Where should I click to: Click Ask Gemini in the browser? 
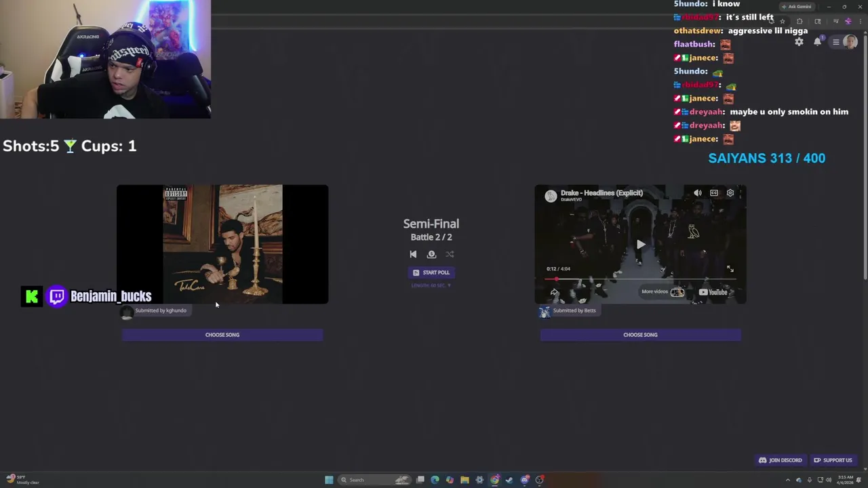point(797,7)
